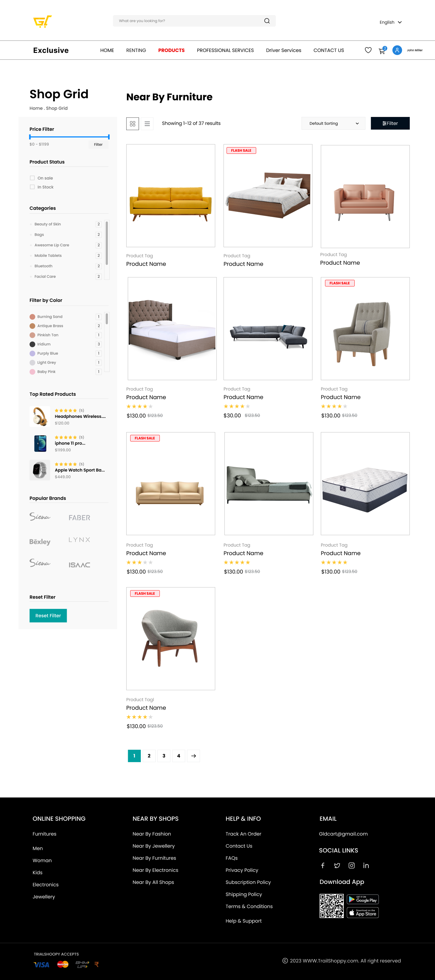The height and width of the screenshot is (980, 435).
Task: Open the shopping cart icon
Action: coord(382,50)
